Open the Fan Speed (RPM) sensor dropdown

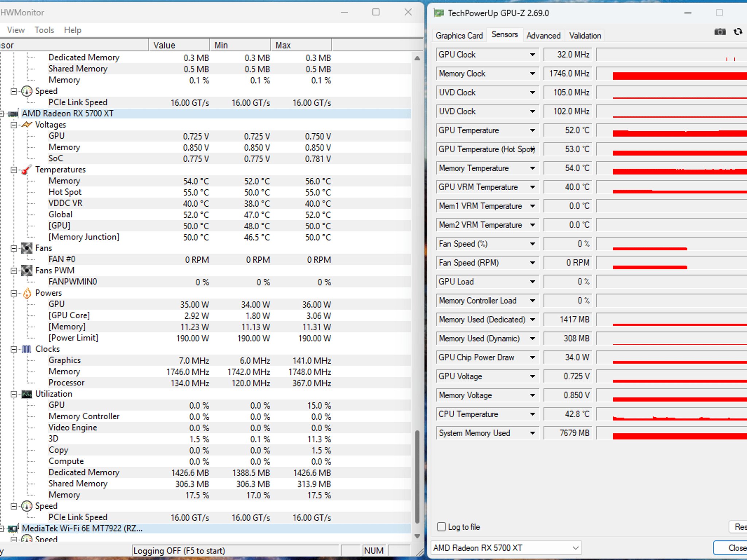(x=533, y=263)
